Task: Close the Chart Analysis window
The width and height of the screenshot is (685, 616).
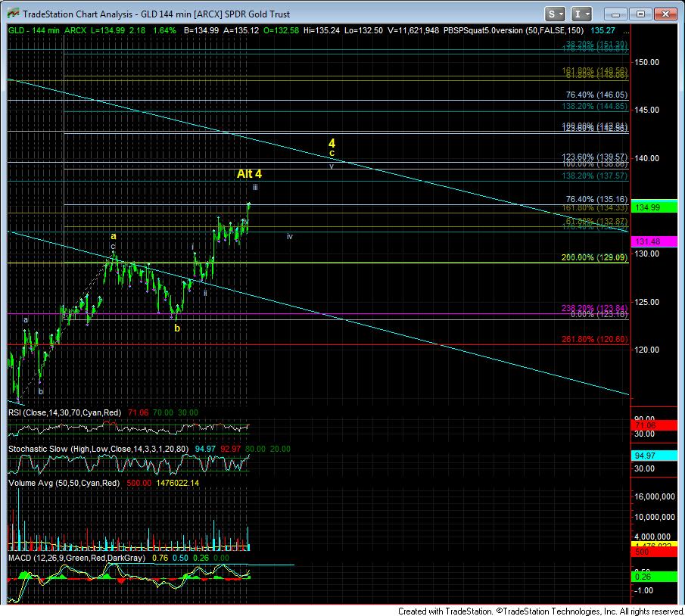Action: coord(666,14)
